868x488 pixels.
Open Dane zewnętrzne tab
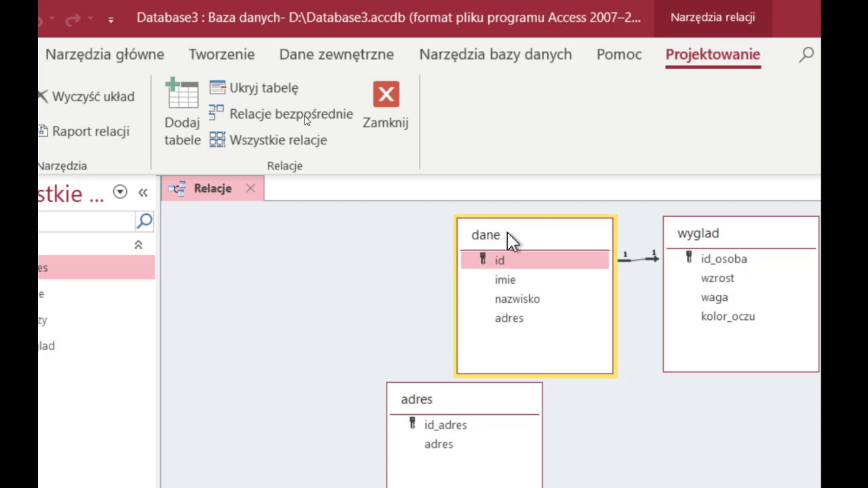click(336, 54)
